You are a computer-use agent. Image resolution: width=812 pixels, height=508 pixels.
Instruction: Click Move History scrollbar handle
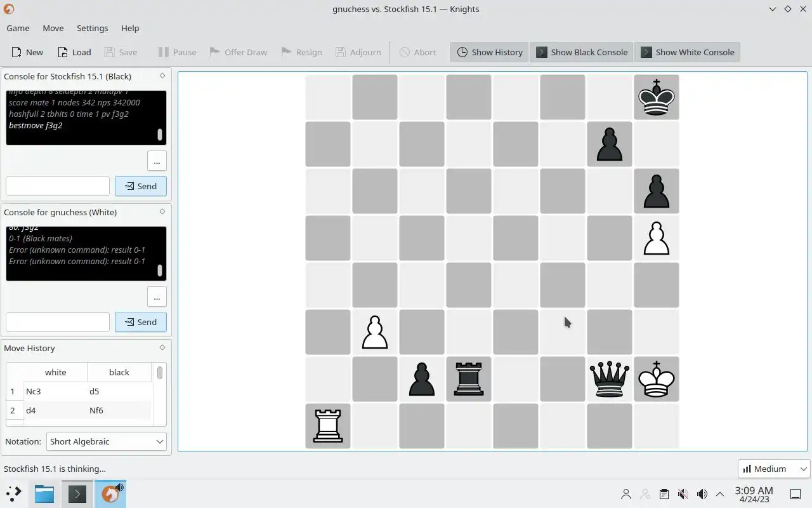coord(160,372)
